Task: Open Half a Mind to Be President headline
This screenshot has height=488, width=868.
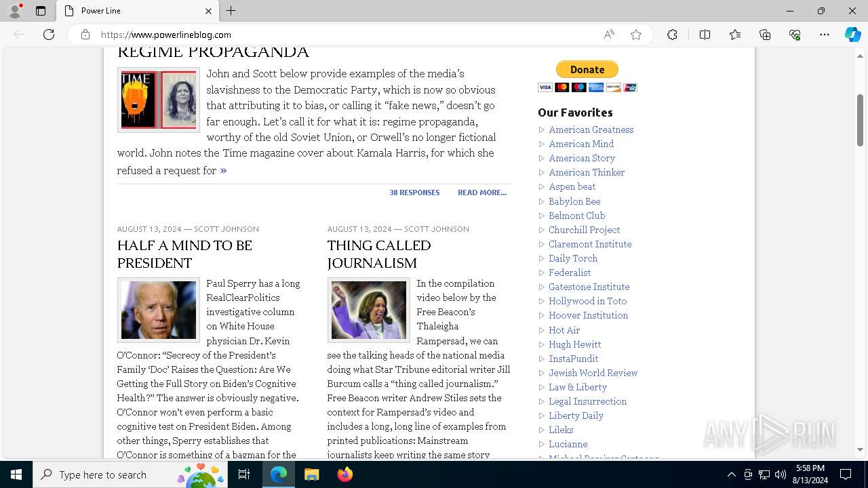Action: coord(184,254)
